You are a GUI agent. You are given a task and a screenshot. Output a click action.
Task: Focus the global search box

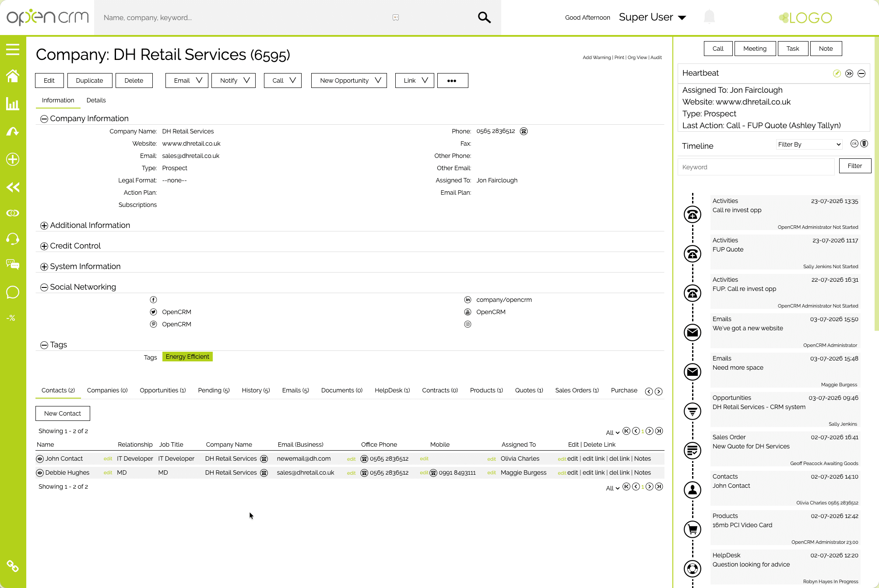pyautogui.click(x=285, y=17)
